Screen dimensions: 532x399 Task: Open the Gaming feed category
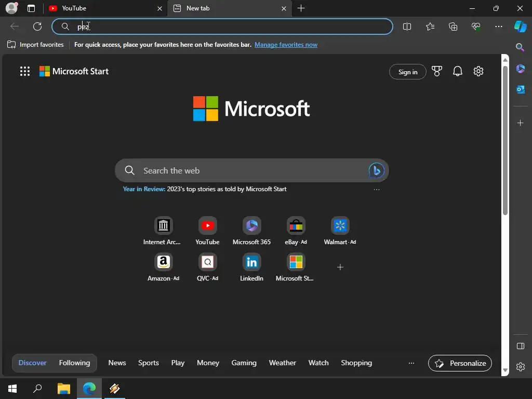tap(244, 363)
